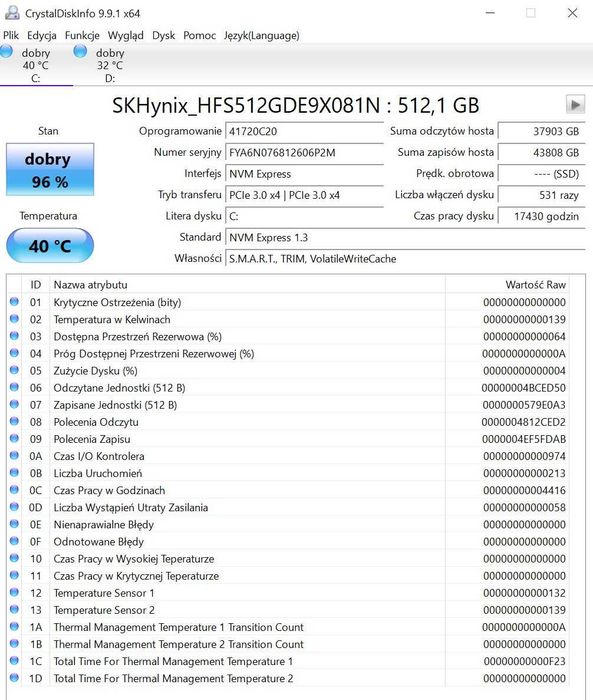The height and width of the screenshot is (700, 593).
Task: Click the blue status orb for drive D:
Action: click(80, 51)
